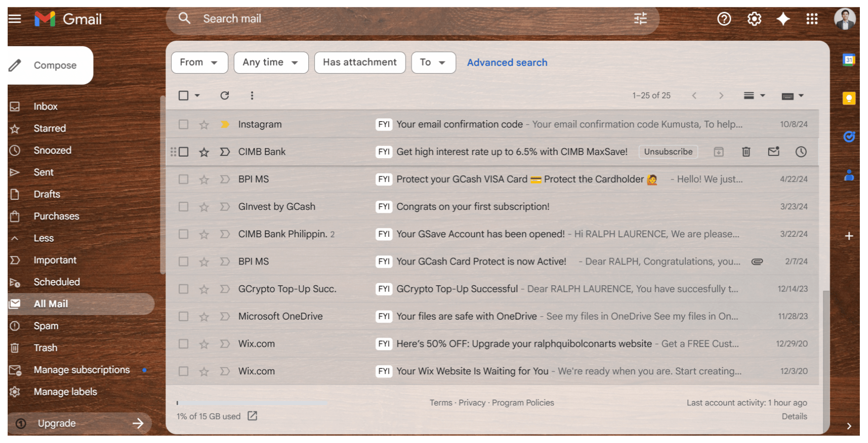Open the Drafts folder
Image resolution: width=868 pixels, height=443 pixels.
(47, 194)
